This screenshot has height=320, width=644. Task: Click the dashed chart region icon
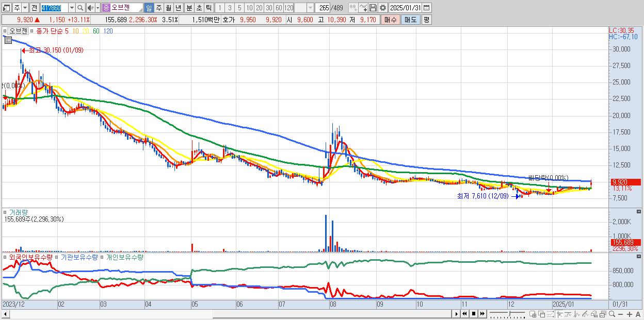(x=550, y=314)
